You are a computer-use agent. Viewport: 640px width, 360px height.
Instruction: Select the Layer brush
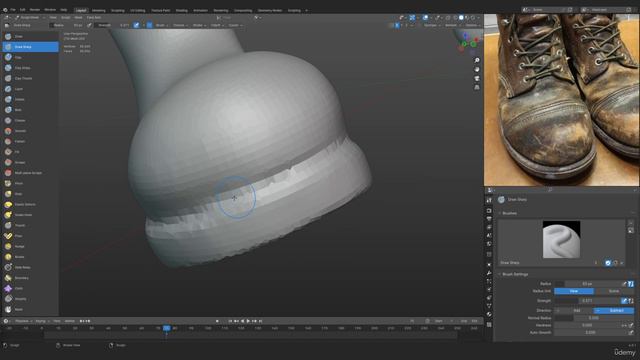[30, 89]
